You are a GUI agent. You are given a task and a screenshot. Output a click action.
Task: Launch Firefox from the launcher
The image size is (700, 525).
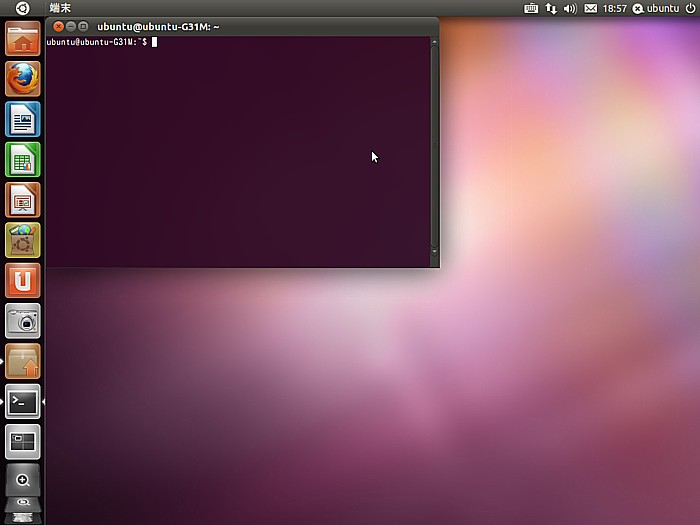pyautogui.click(x=23, y=79)
